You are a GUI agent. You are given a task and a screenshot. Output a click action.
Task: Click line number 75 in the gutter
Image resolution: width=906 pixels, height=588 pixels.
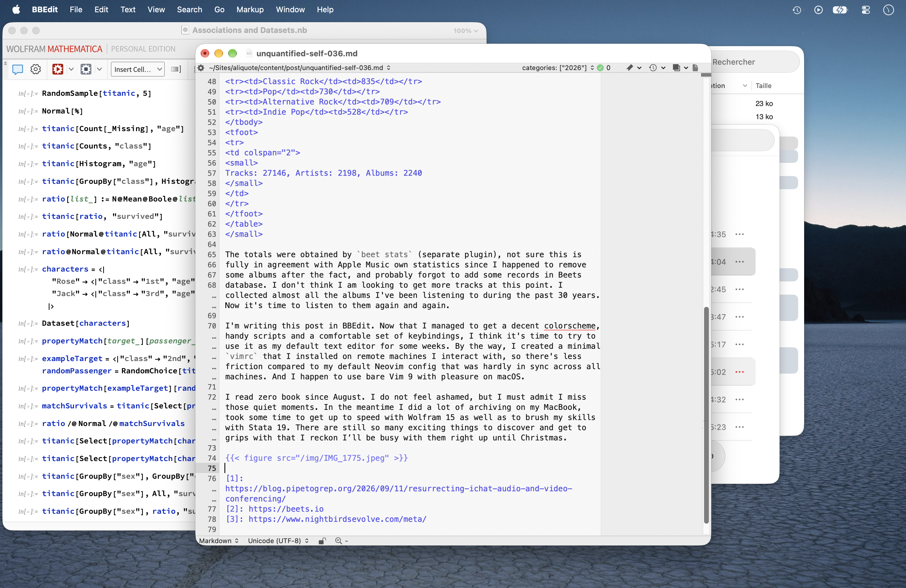pyautogui.click(x=212, y=468)
